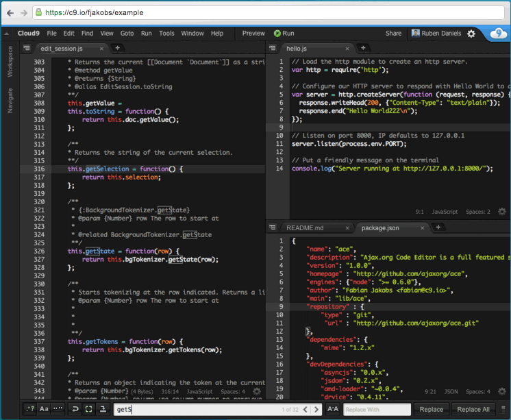Click the Replace With input field
The width and height of the screenshot is (511, 420).
pos(377,409)
